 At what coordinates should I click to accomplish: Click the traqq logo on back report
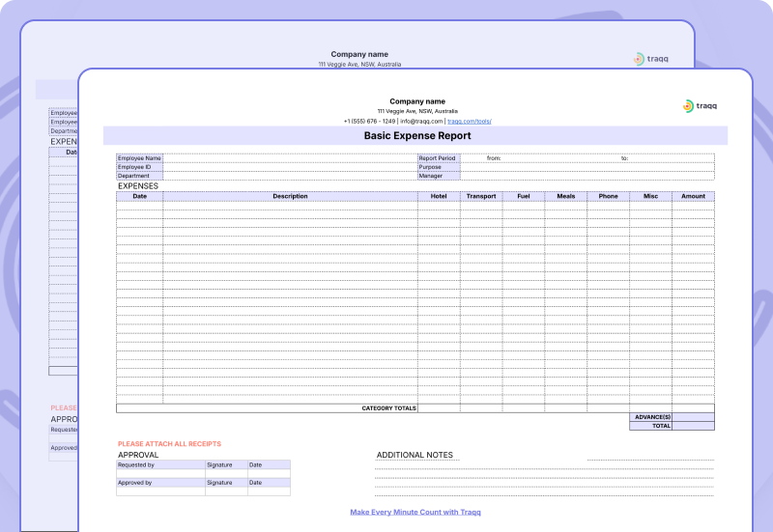650,59
